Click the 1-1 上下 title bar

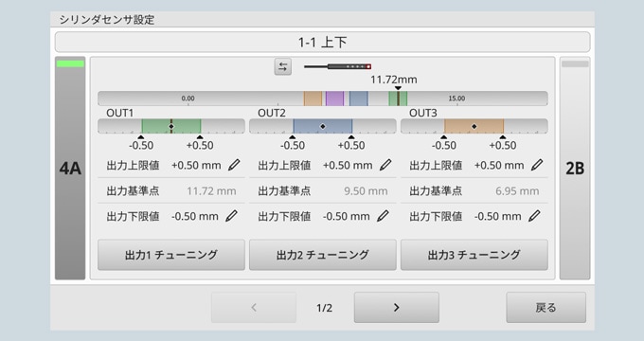(323, 42)
